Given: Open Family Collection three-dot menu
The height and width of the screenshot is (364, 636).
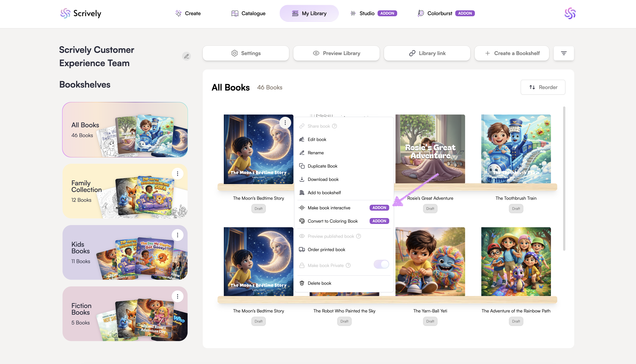Looking at the screenshot, I should click(177, 174).
